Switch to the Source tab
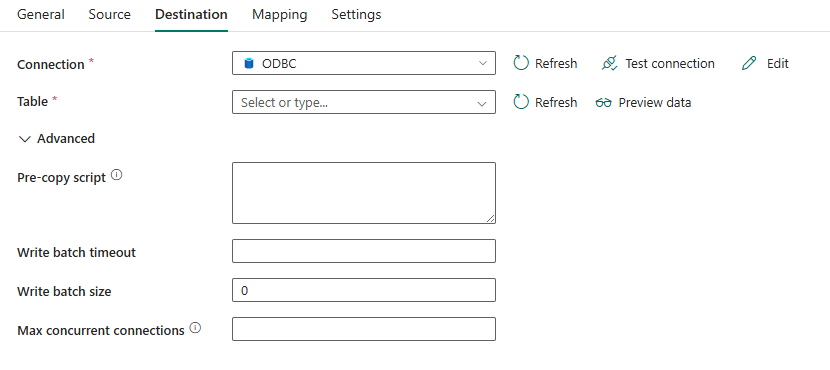Viewport: 830px width, 370px height. (110, 14)
